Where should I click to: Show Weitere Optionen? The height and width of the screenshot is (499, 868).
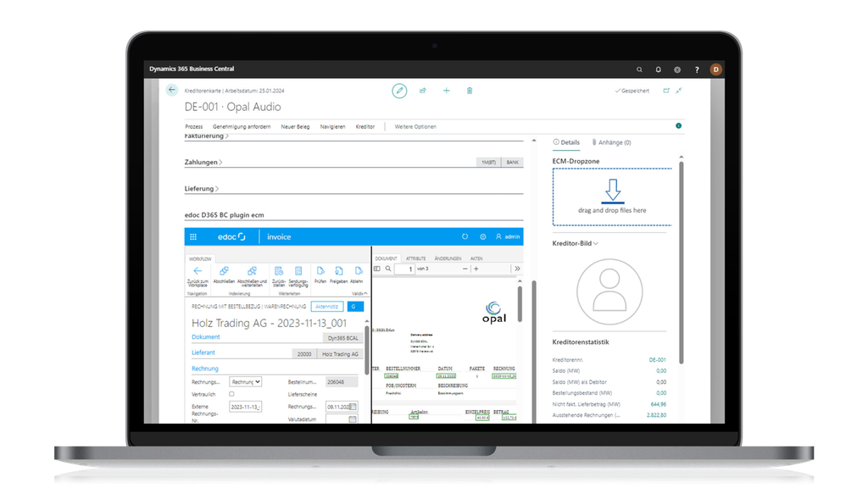click(x=415, y=127)
